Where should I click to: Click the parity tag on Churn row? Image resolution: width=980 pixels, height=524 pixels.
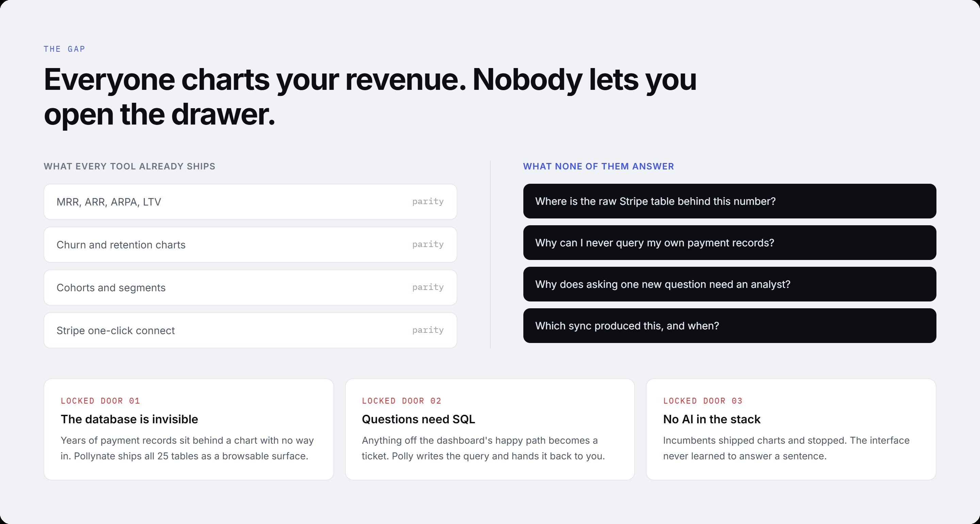tap(428, 244)
